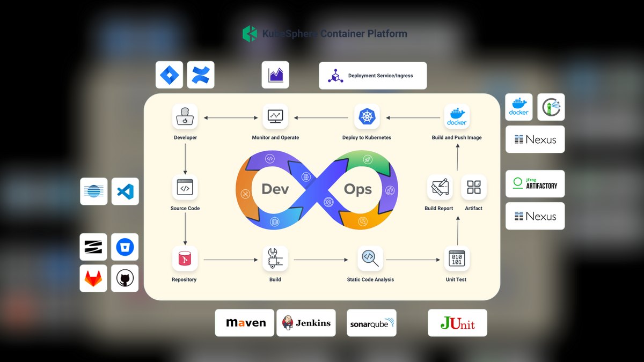Open the Jira icon tile
Image resolution: width=644 pixels, height=362 pixels.
click(169, 75)
